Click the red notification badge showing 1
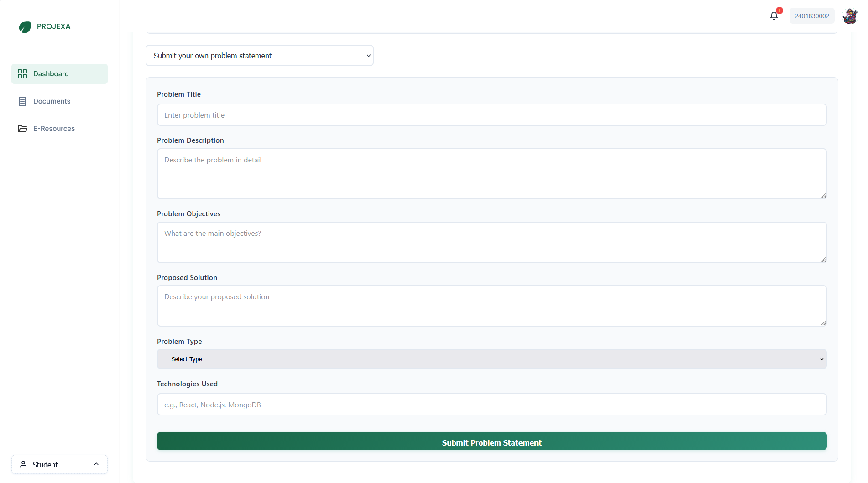 779,10
